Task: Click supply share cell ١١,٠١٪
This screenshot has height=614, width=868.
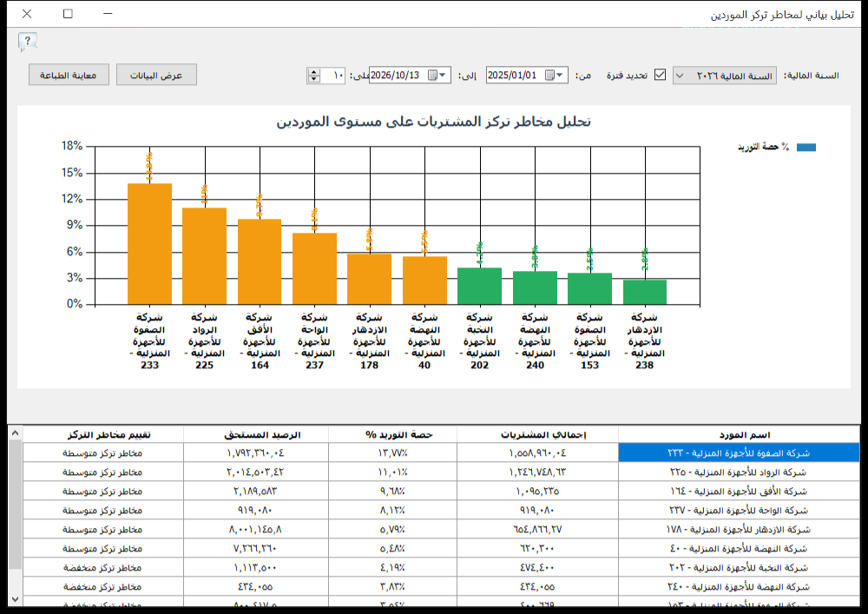Action: coord(392,472)
